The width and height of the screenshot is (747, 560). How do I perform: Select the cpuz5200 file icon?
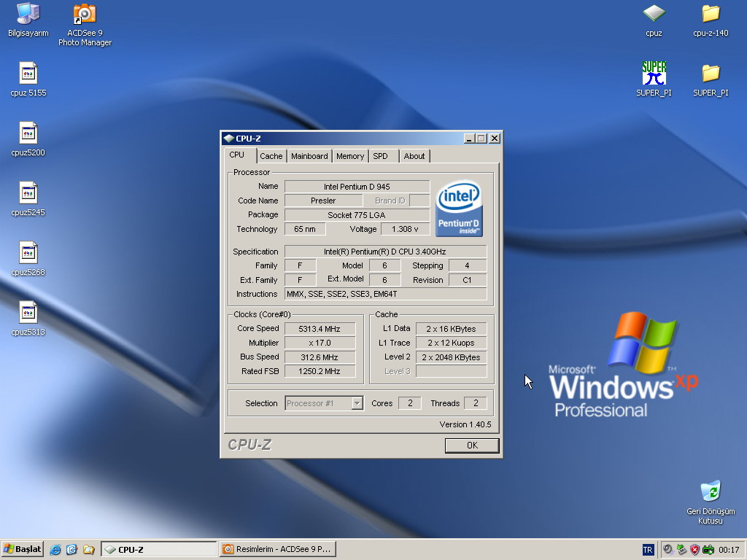[28, 139]
